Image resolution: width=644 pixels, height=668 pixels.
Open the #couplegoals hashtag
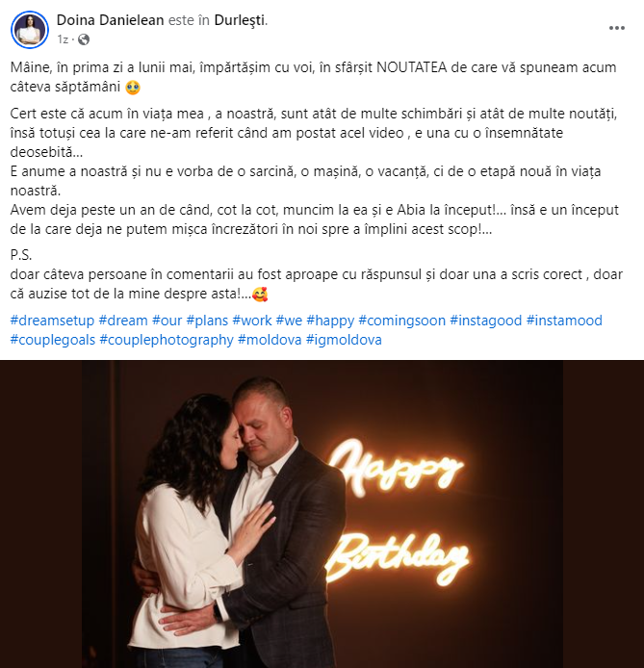pos(53,340)
